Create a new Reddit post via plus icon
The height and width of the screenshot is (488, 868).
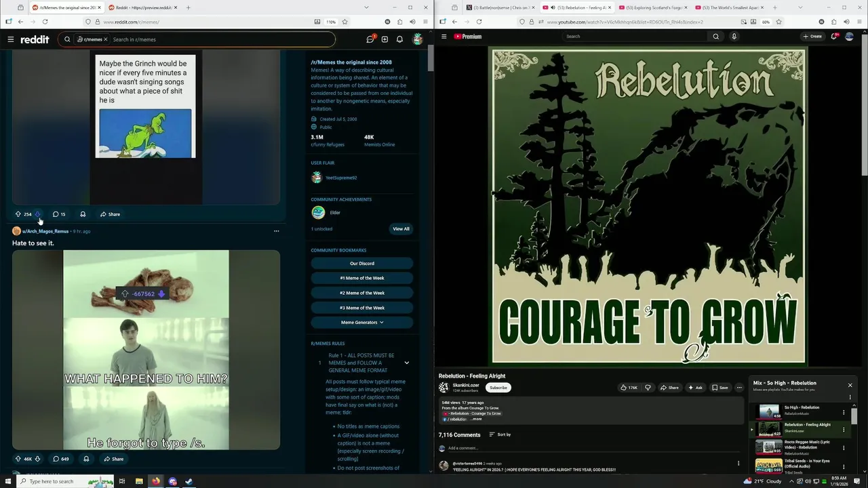pyautogui.click(x=384, y=39)
